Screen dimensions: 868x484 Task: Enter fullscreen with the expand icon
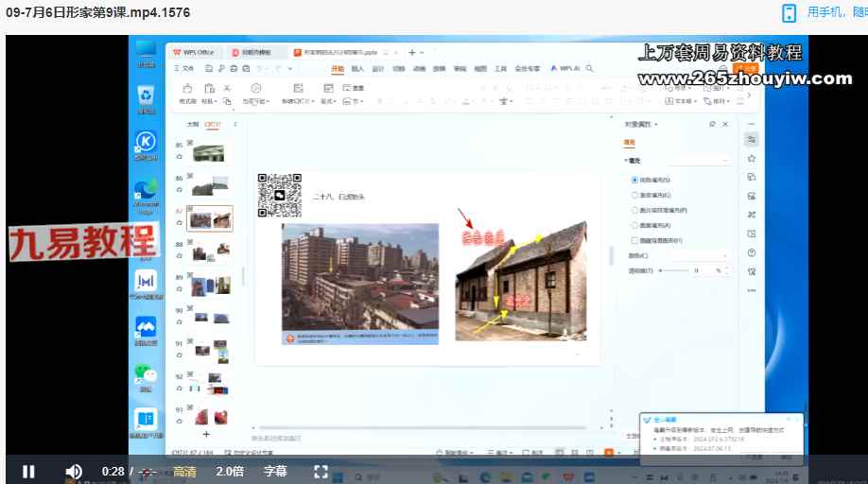321,472
